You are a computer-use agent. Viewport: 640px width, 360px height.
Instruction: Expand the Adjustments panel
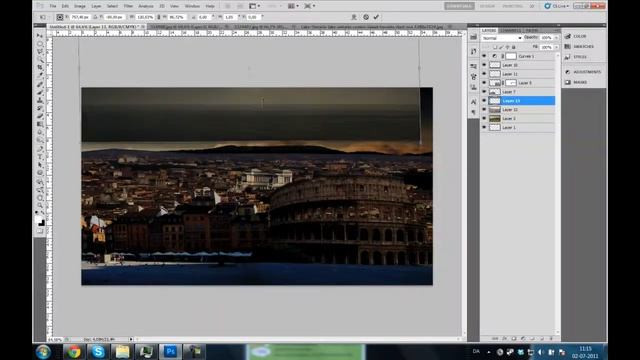(x=583, y=72)
